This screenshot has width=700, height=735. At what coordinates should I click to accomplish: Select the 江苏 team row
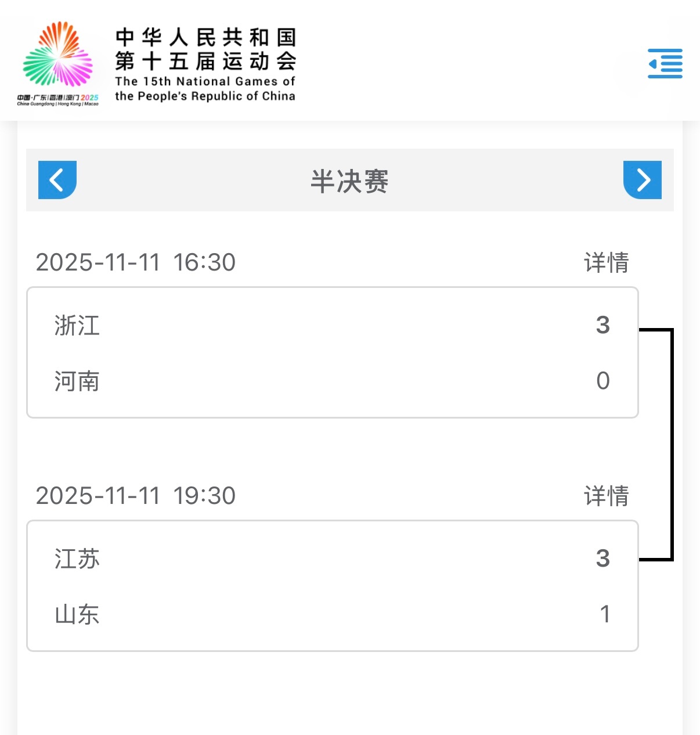pyautogui.click(x=333, y=559)
